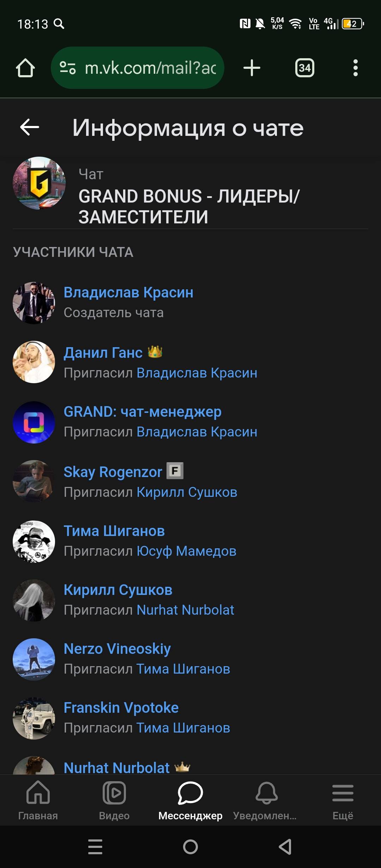Open the tab switcher showing 34 tabs
Viewport: 381px width, 868px height.
click(305, 68)
